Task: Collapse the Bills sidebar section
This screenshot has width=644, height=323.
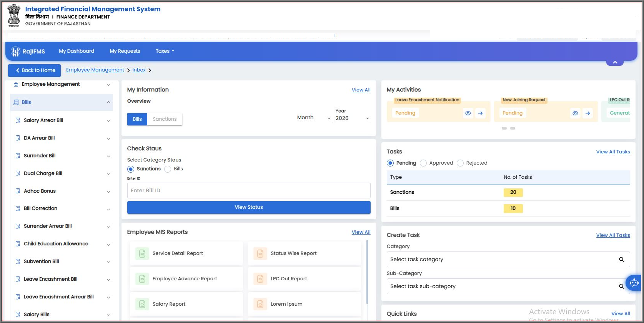Action: [108, 102]
